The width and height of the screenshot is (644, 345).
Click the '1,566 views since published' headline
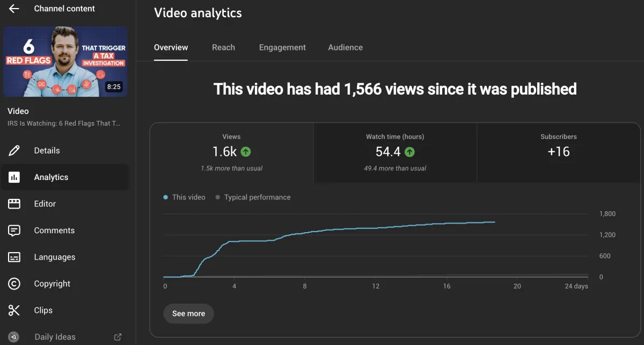click(x=395, y=89)
